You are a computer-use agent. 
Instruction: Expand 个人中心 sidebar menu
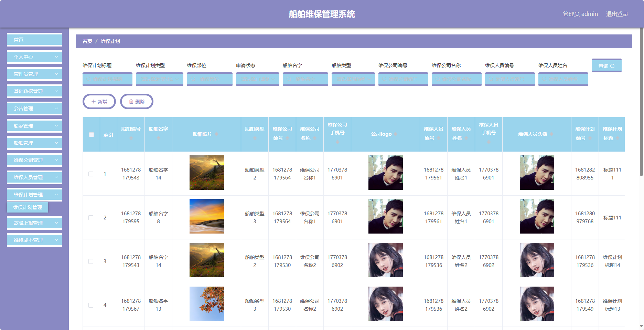tap(34, 57)
